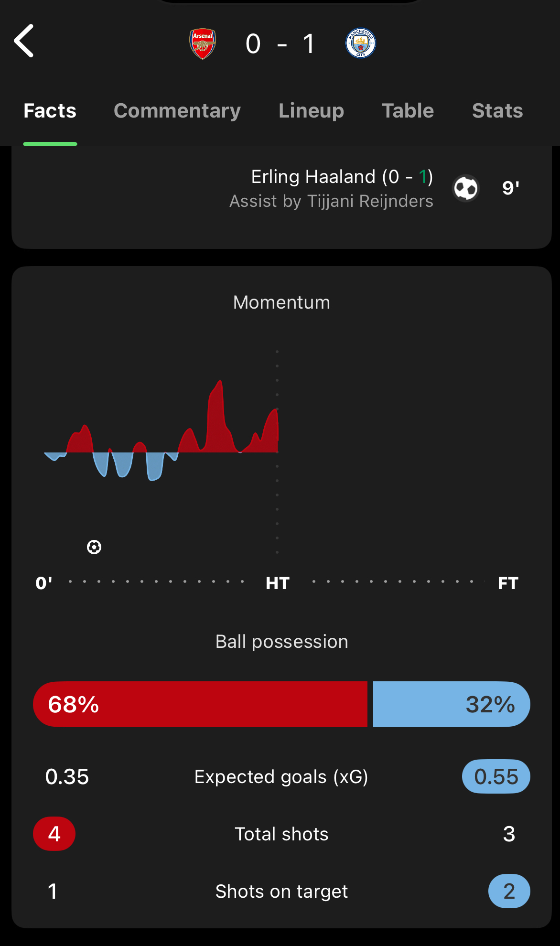Tap the back arrow icon
Image resolution: width=560 pixels, height=946 pixels.
[x=24, y=41]
